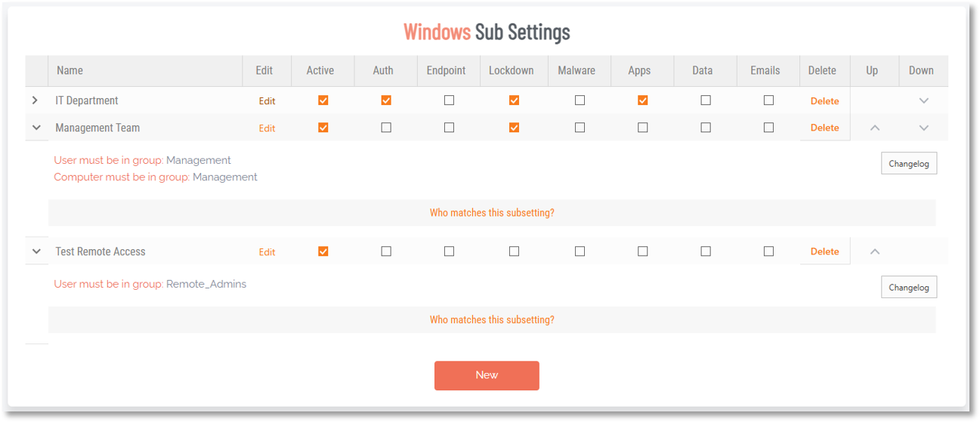Edit the IT Department subsetting

click(x=267, y=101)
